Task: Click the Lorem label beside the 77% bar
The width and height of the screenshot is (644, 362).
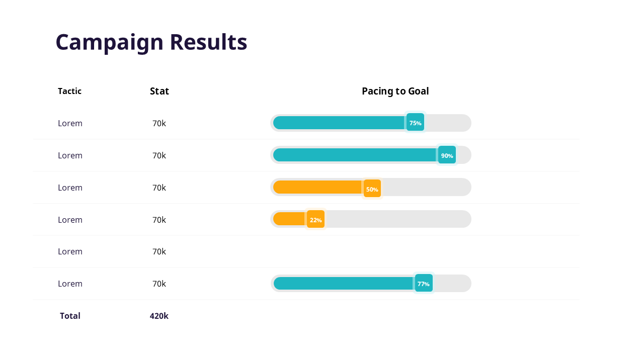Action: pos(70,284)
